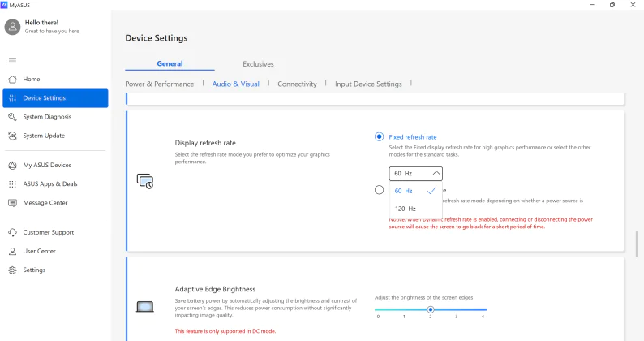Restore down the MyASUS window
Image resolution: width=644 pixels, height=341 pixels.
[x=612, y=5]
